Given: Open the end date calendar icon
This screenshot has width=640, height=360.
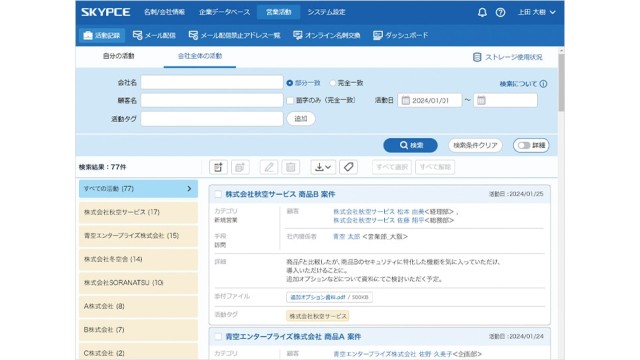Looking at the screenshot, I should [481, 100].
